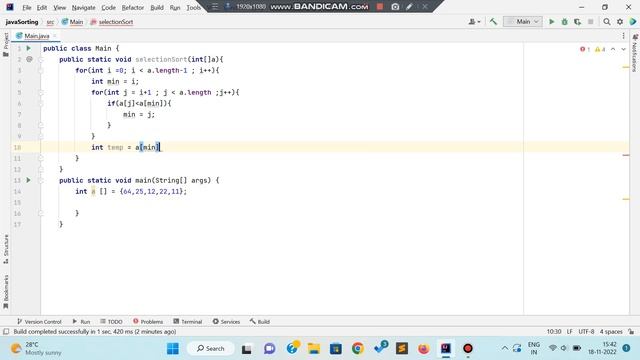640x360 pixels.
Task: Open the Edit menu
Action: point(42,7)
